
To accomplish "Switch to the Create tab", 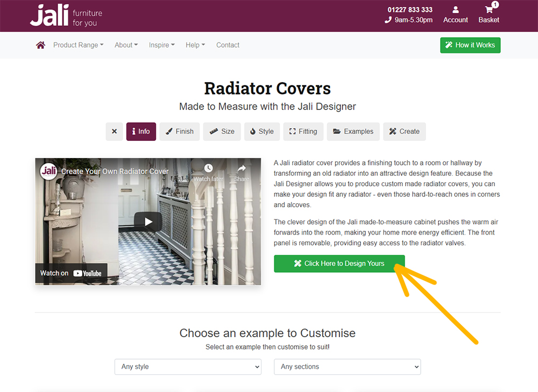I will [x=404, y=131].
